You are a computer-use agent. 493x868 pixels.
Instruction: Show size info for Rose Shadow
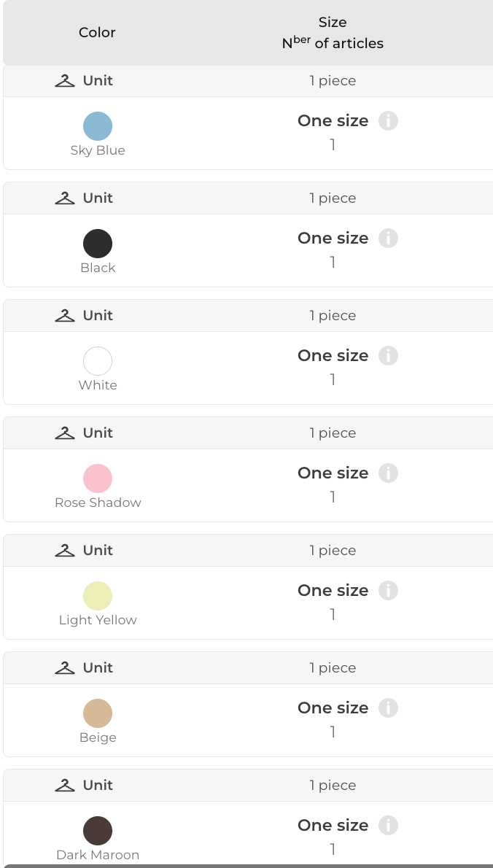(x=388, y=473)
